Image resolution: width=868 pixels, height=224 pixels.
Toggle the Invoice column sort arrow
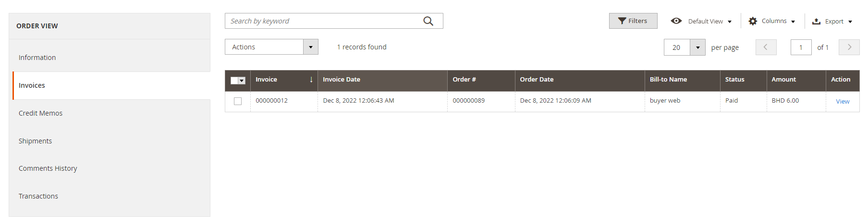[311, 80]
